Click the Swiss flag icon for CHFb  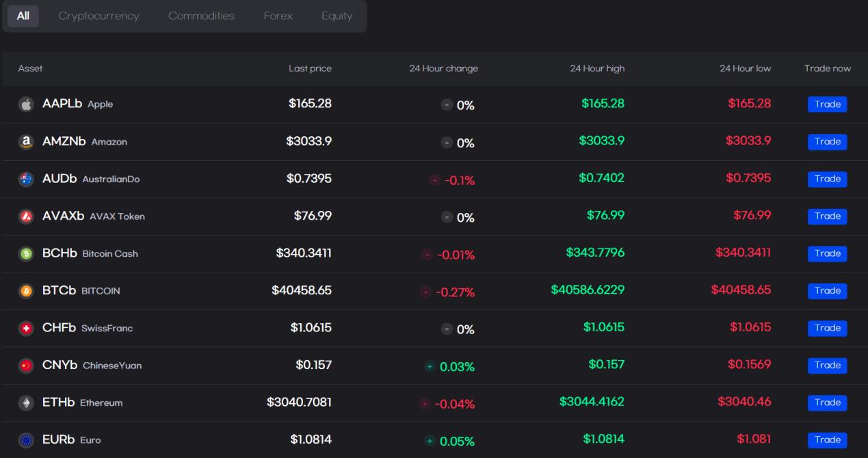click(x=26, y=329)
